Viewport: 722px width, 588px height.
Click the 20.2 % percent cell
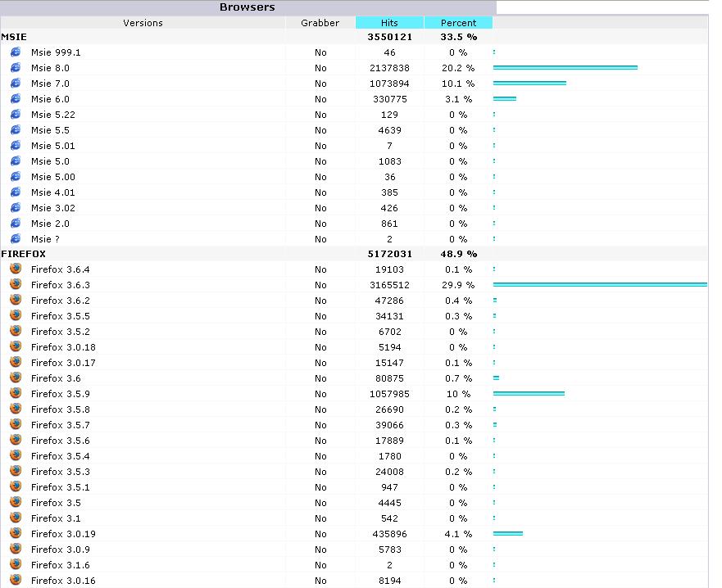(458, 68)
